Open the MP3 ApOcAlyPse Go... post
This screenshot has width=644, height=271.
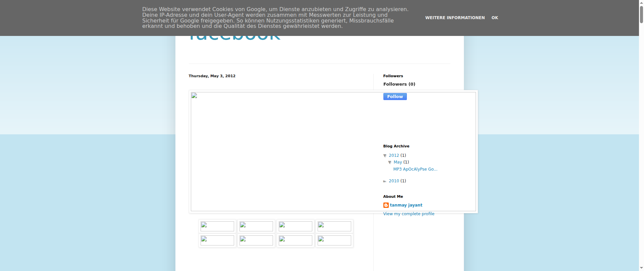pyautogui.click(x=415, y=169)
